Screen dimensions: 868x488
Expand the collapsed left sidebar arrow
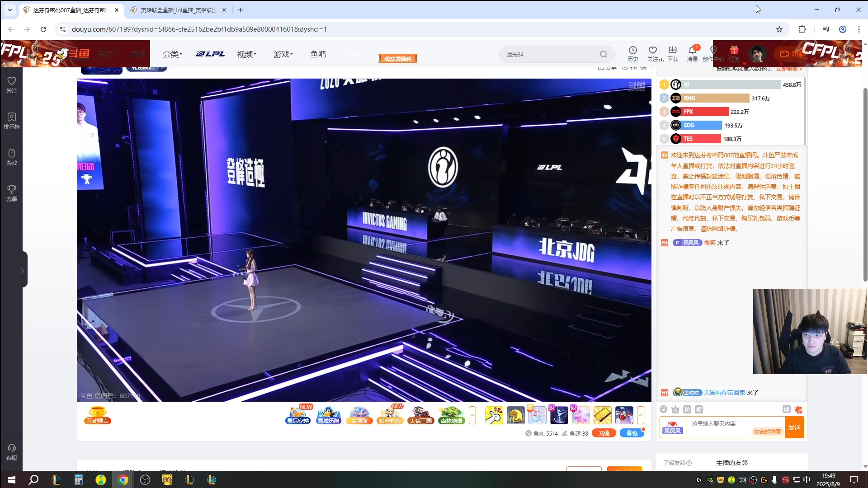tap(22, 270)
